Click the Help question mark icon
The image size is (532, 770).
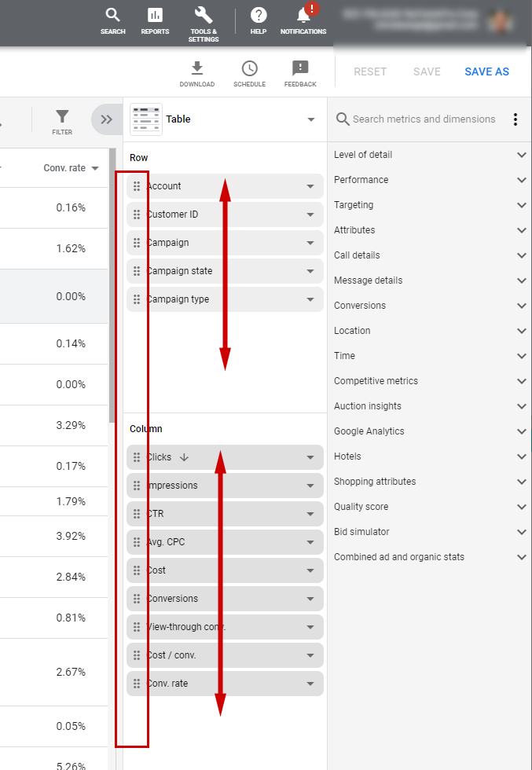coord(259,15)
